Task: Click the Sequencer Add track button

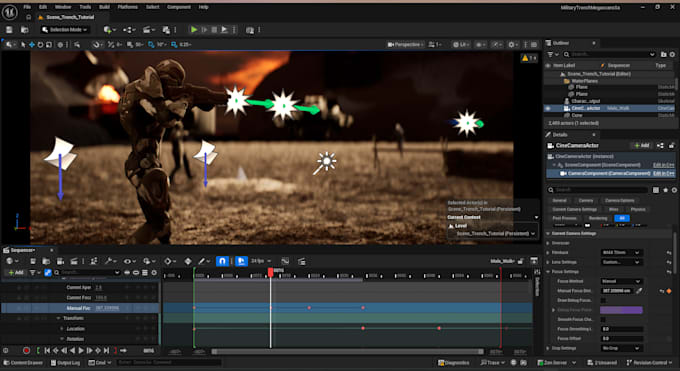Action: (16, 273)
